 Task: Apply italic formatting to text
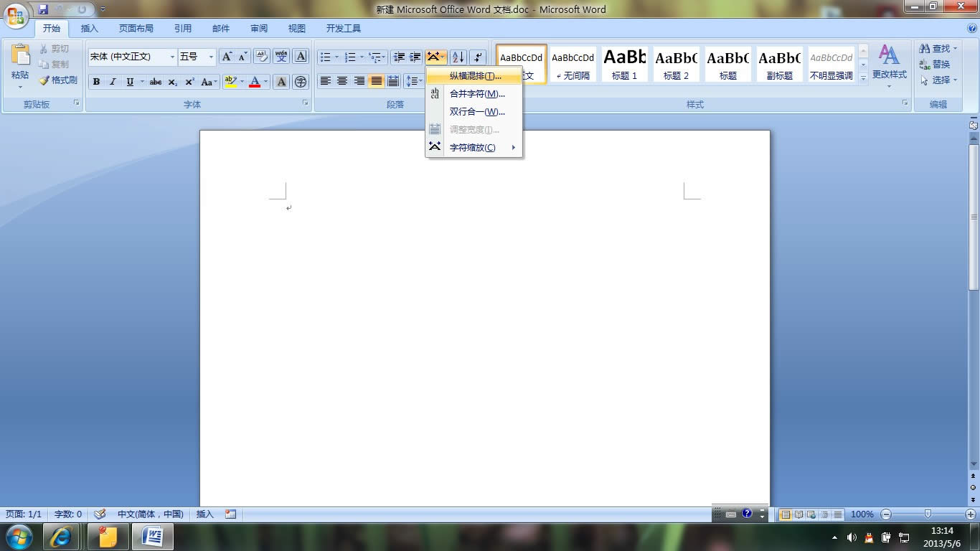click(113, 81)
